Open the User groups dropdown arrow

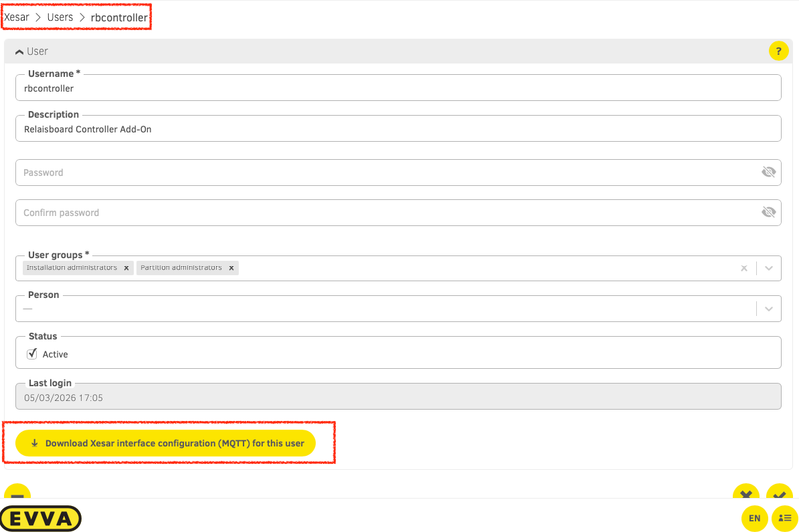pos(769,268)
